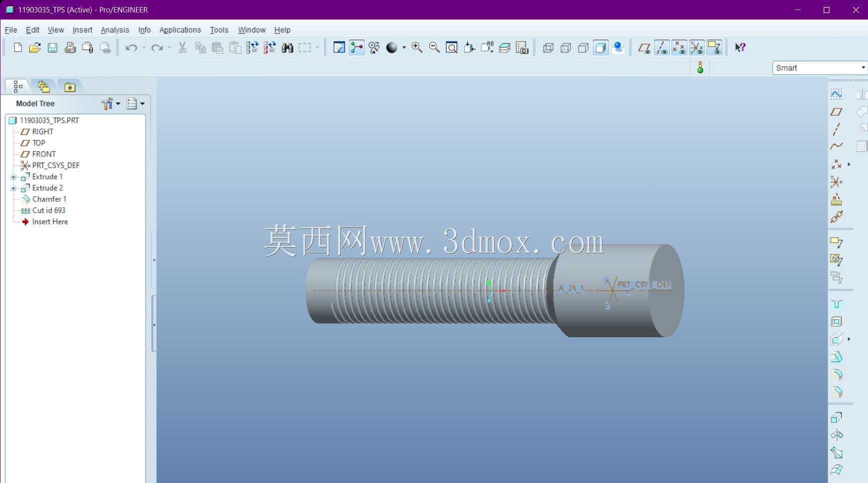Image resolution: width=868 pixels, height=483 pixels.
Task: Print the active object
Action: [x=70, y=47]
